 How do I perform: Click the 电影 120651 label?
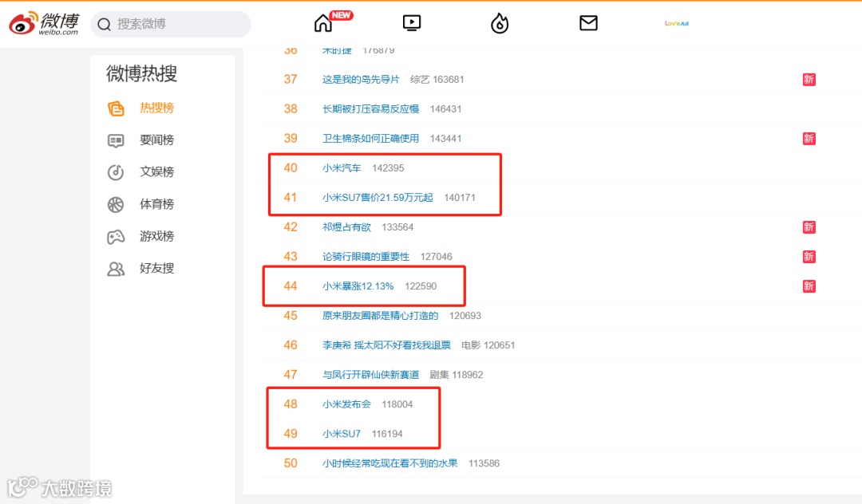488,345
